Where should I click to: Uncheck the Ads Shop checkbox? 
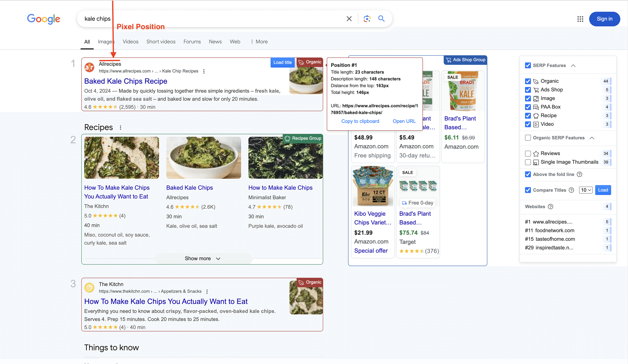(x=528, y=90)
